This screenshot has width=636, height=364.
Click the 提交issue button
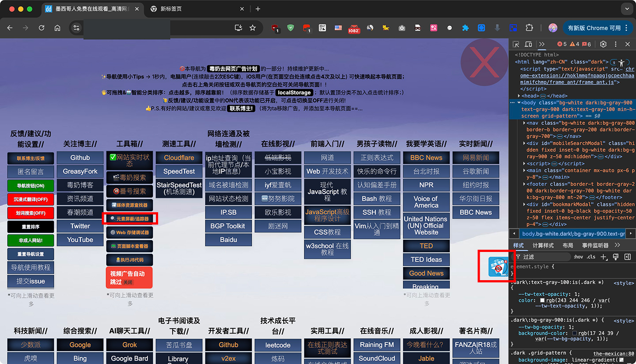[x=30, y=281]
